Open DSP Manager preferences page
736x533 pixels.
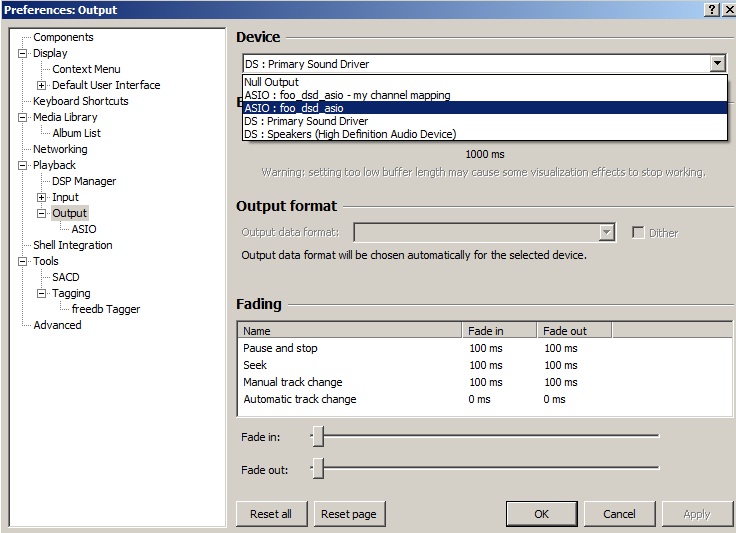84,181
